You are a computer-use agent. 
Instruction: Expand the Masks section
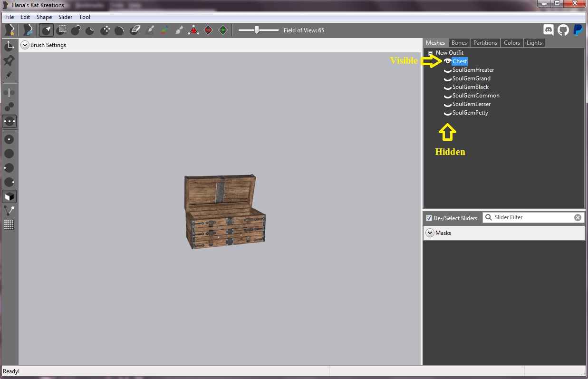click(430, 233)
